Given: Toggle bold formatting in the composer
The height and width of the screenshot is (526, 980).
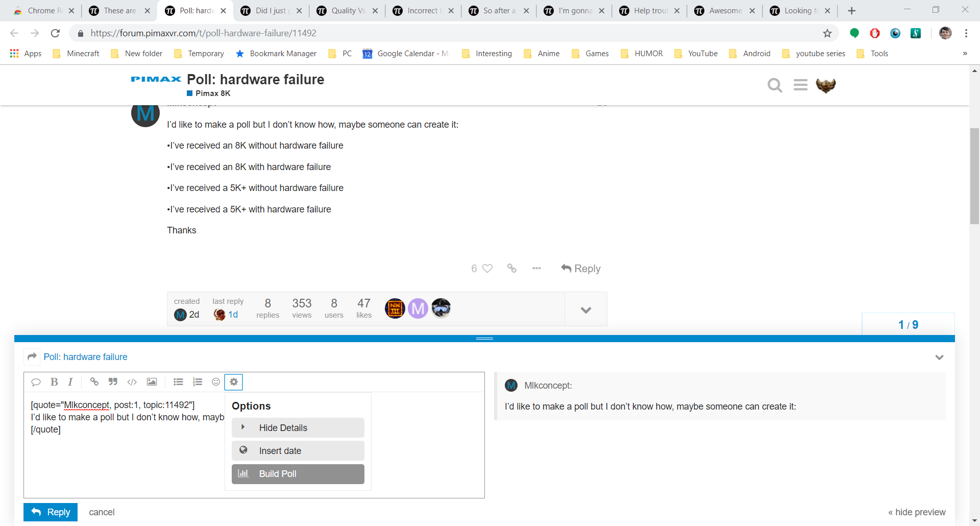Looking at the screenshot, I should pos(54,382).
